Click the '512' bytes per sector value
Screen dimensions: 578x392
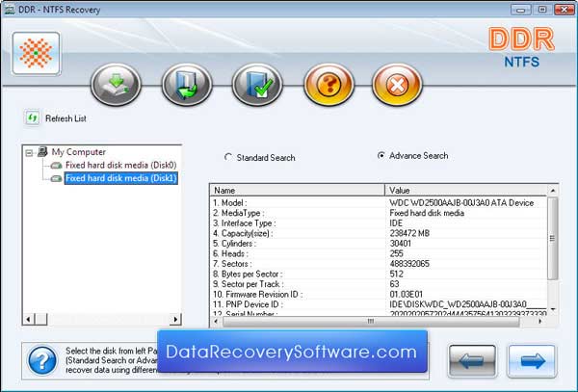(x=396, y=274)
